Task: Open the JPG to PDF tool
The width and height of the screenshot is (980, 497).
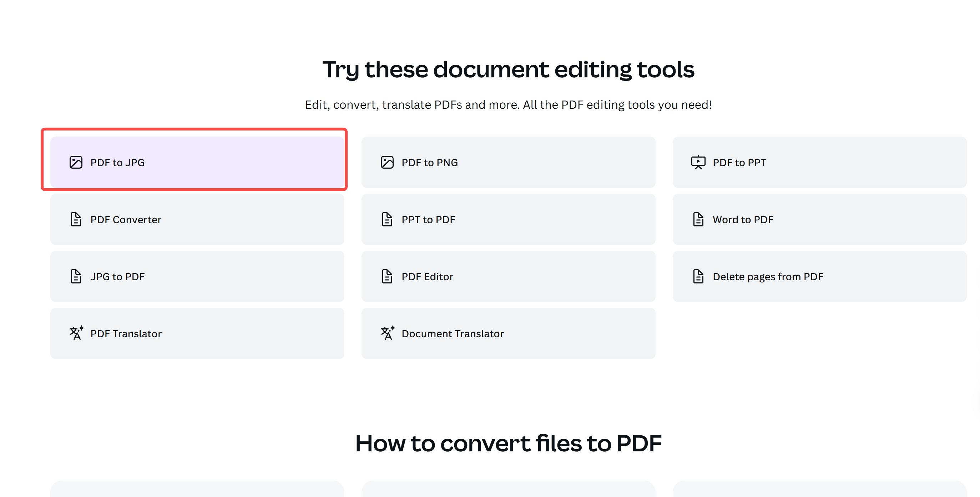Action: point(197,276)
